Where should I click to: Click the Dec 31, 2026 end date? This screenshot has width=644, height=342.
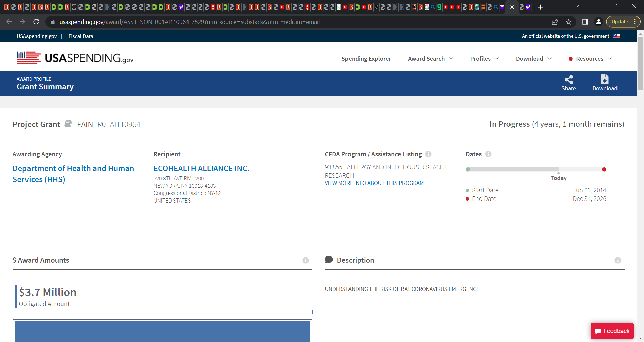pyautogui.click(x=589, y=199)
